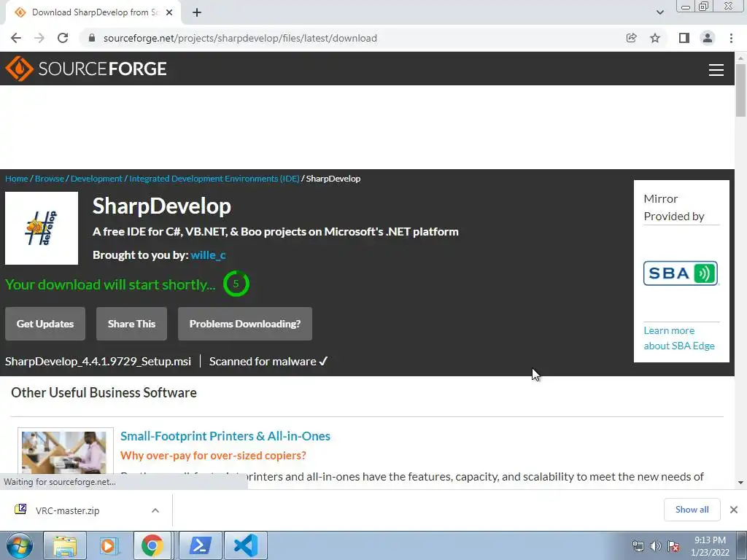Expand the VRC-master.zip download options chevron
This screenshot has width=747, height=560.
coord(155,510)
